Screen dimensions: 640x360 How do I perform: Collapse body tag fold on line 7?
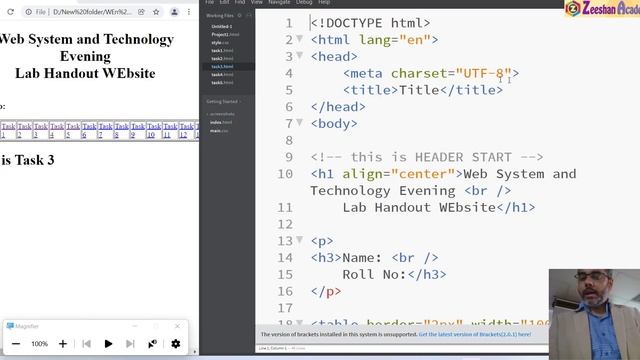[x=300, y=122]
